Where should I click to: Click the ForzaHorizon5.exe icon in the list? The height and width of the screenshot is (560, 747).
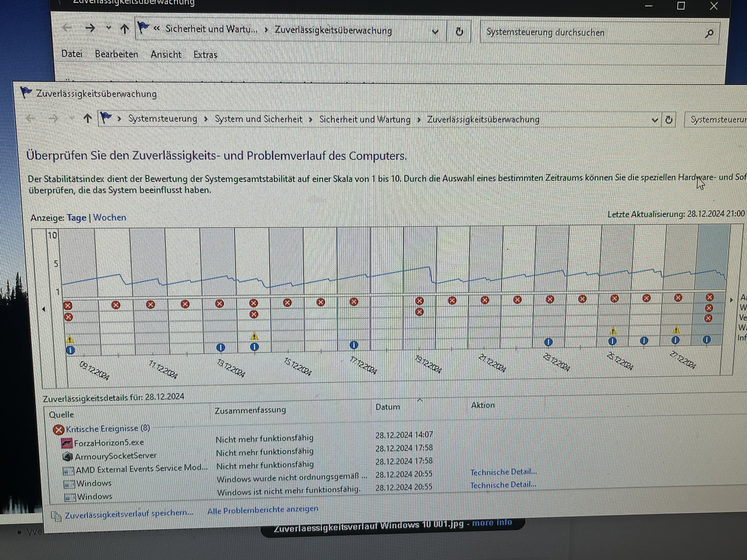[x=67, y=443]
